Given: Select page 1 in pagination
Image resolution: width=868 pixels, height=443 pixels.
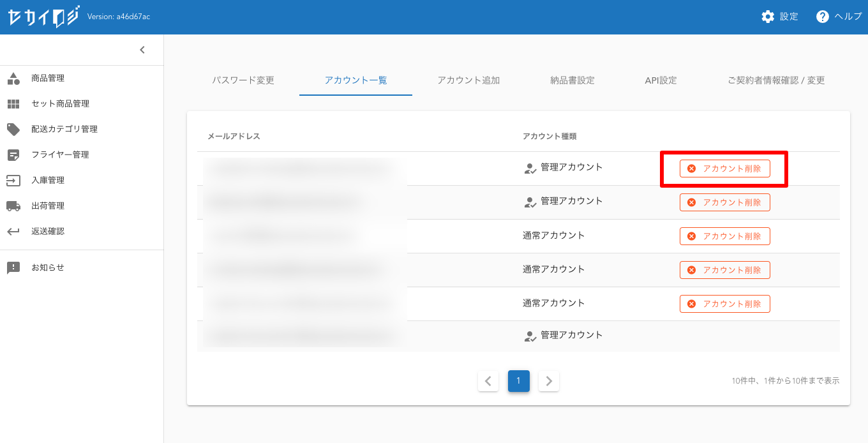Looking at the screenshot, I should tap(519, 381).
